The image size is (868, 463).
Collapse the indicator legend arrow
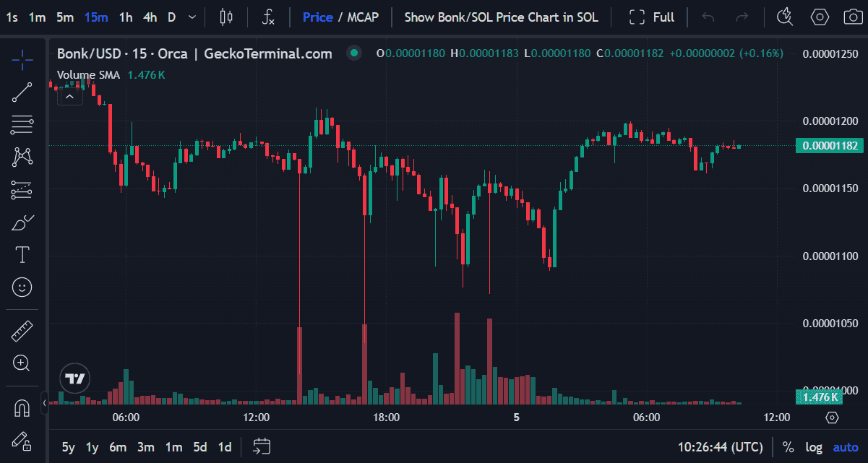(70, 95)
